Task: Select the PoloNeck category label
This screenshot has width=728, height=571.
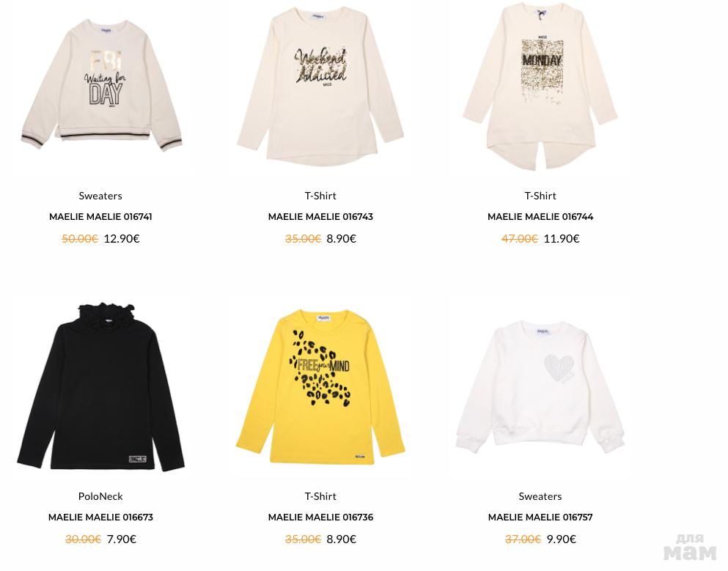Action: (x=100, y=496)
